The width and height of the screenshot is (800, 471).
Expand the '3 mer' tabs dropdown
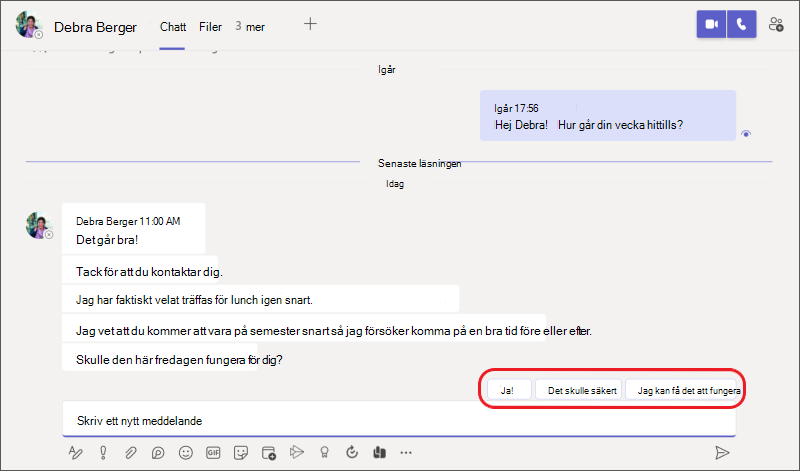pos(250,27)
